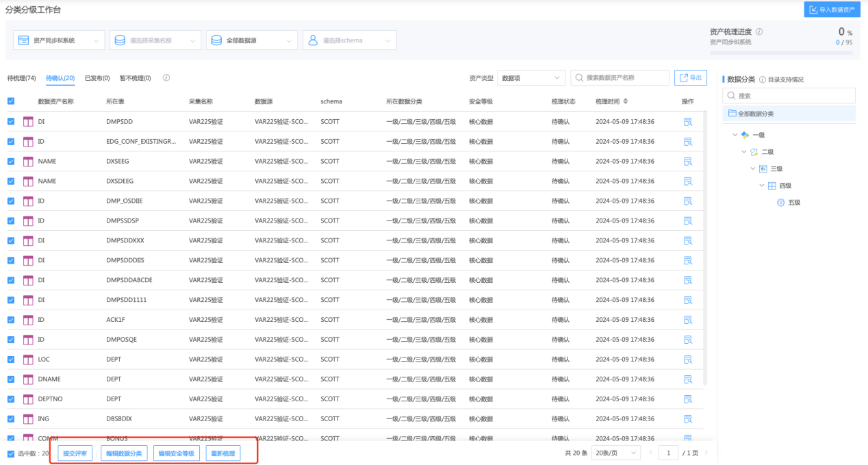Image resolution: width=868 pixels, height=465 pixels.
Task: Toggle the 选中数 checkbox in the footer
Action: coord(11,453)
